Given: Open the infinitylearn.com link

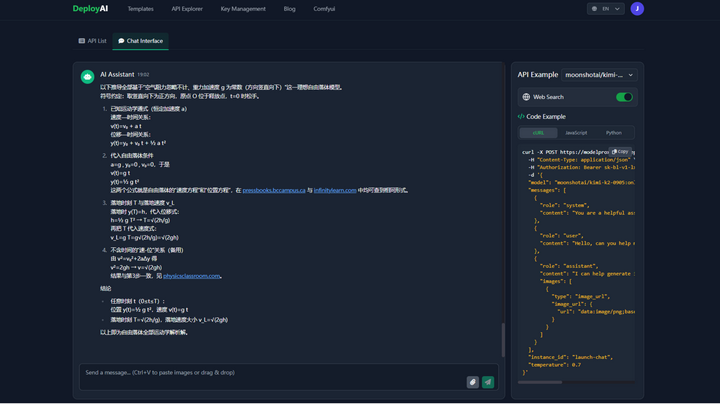Looking at the screenshot, I should point(335,190).
